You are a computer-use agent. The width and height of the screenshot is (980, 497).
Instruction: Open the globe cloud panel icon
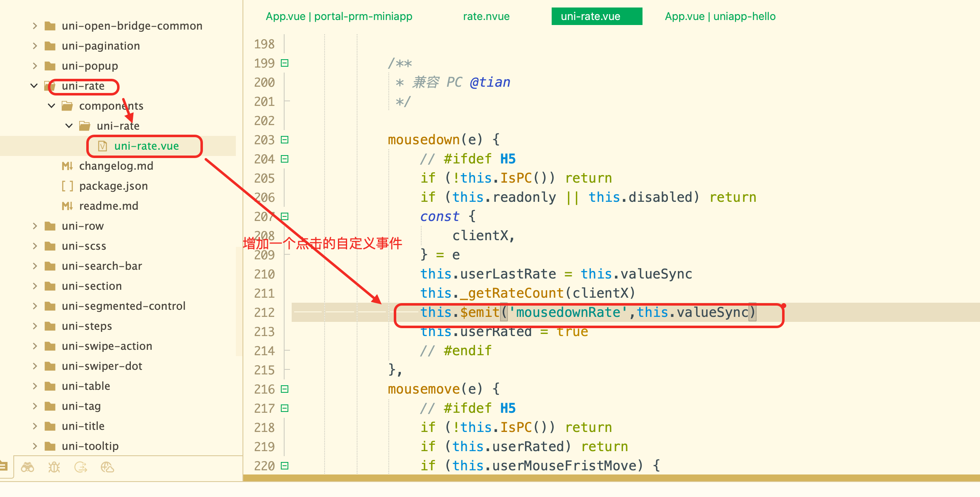click(x=107, y=467)
